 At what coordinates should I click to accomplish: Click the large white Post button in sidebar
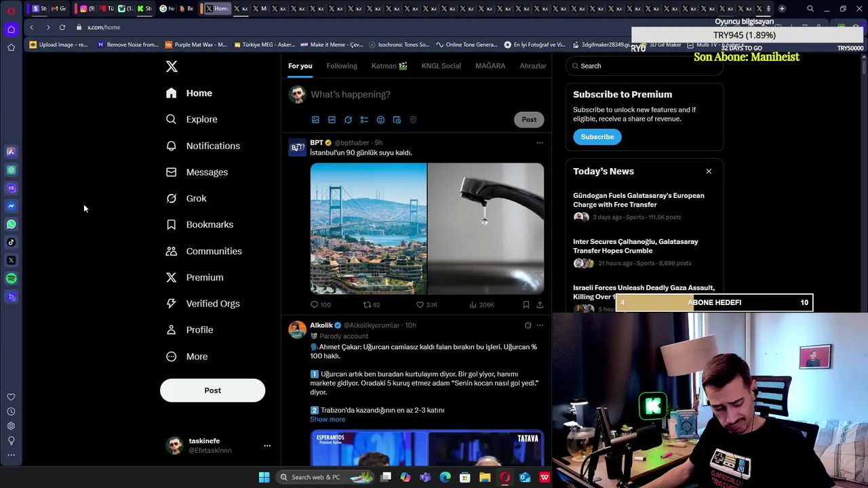(x=212, y=390)
